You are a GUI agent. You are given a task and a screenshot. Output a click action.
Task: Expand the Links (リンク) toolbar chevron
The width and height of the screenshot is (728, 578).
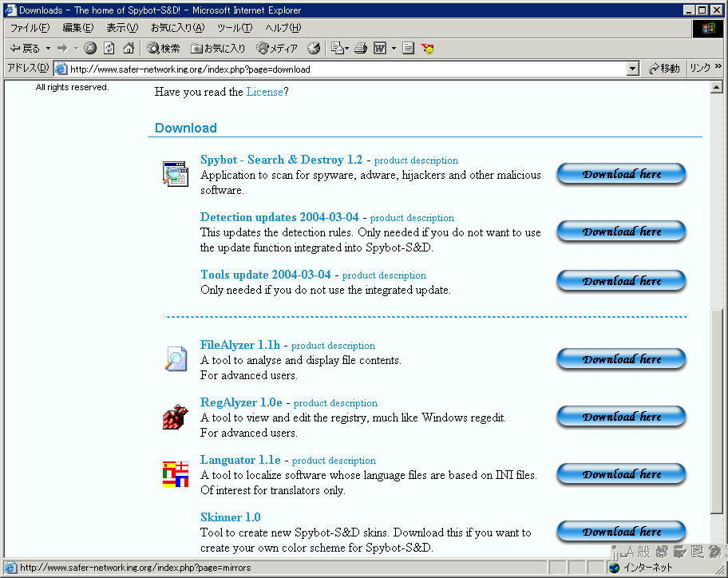tap(718, 67)
